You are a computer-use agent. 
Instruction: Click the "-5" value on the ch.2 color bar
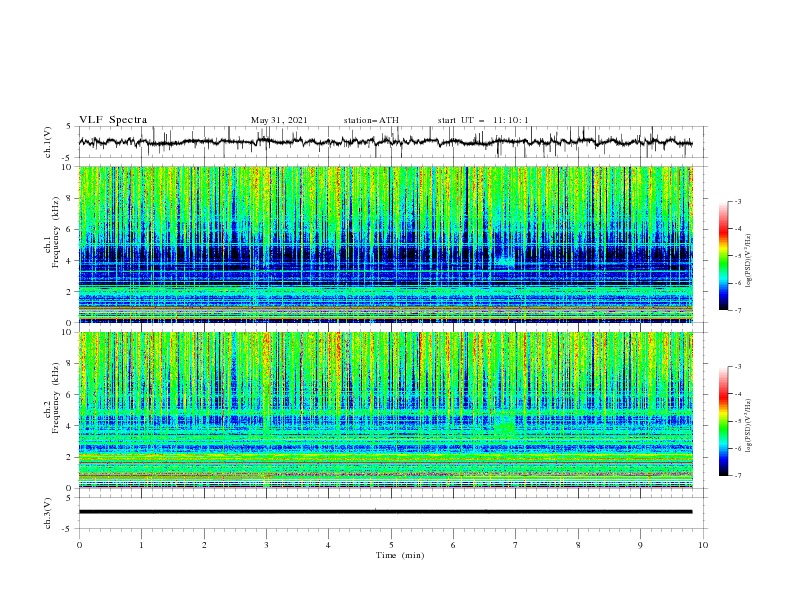pos(738,421)
